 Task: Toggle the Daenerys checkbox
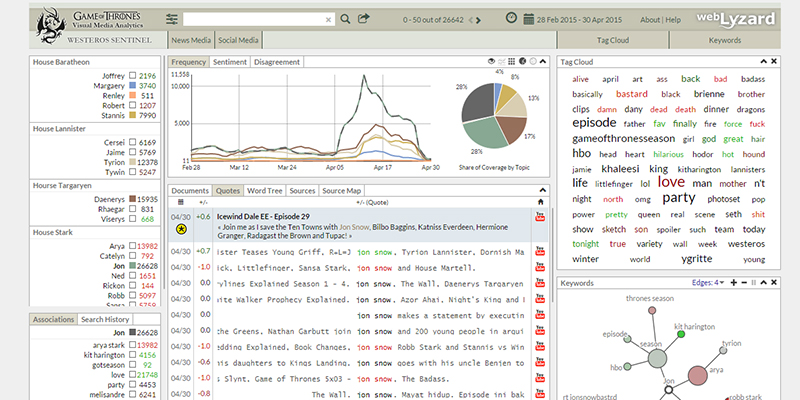(x=133, y=199)
